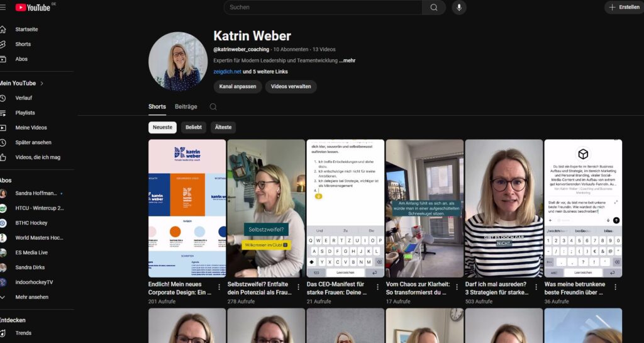This screenshot has width=644, height=343.
Task: Click the Shorts icon in sidebar
Action: [3, 44]
